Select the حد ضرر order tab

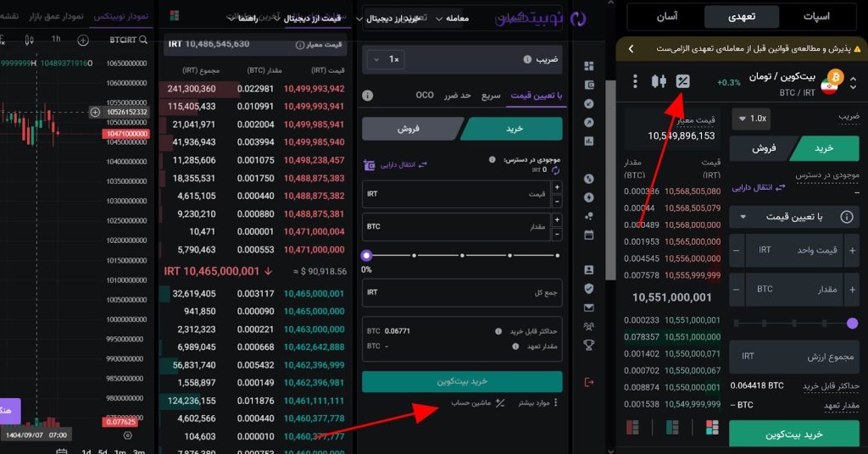pyautogui.click(x=457, y=96)
